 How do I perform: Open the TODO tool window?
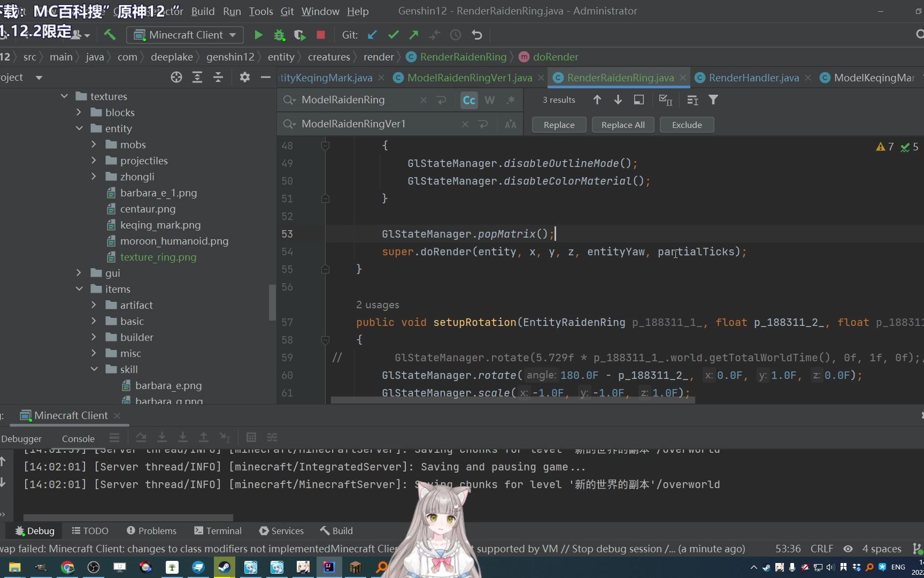(x=90, y=531)
